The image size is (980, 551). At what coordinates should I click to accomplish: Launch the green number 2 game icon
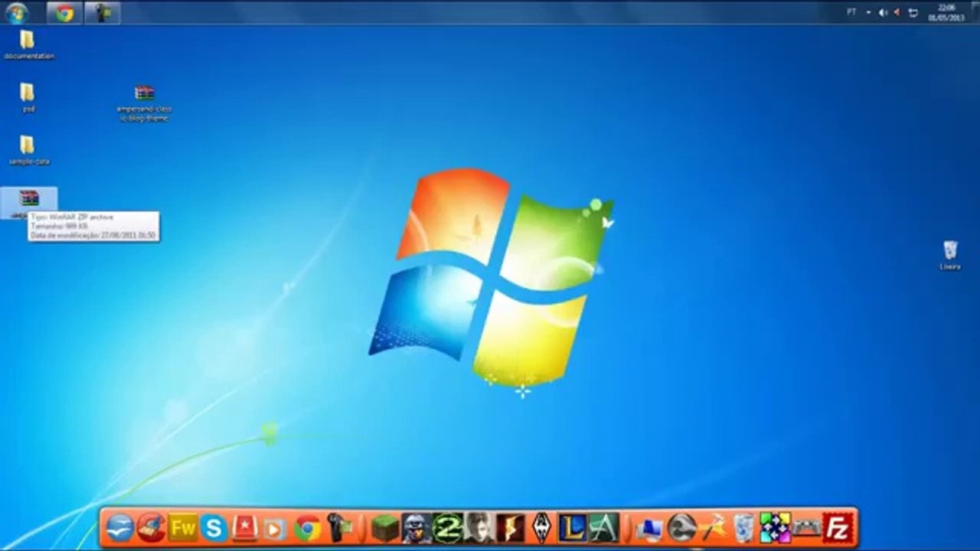pos(448,527)
